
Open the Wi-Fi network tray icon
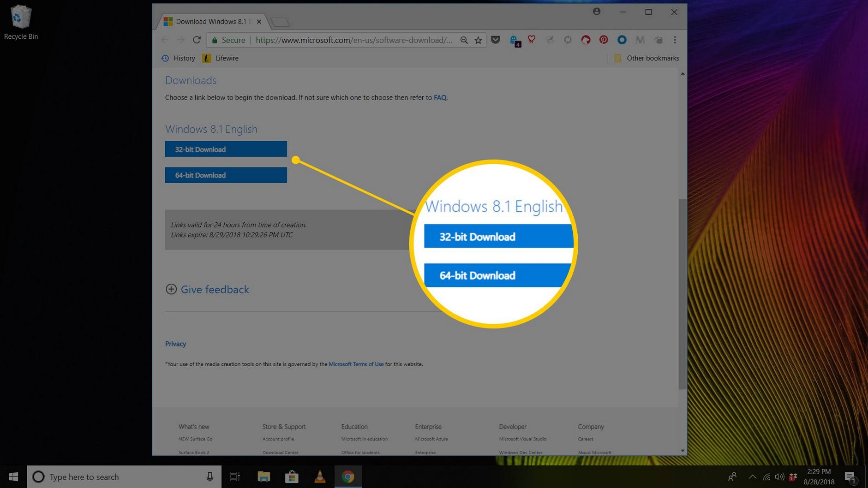click(766, 476)
